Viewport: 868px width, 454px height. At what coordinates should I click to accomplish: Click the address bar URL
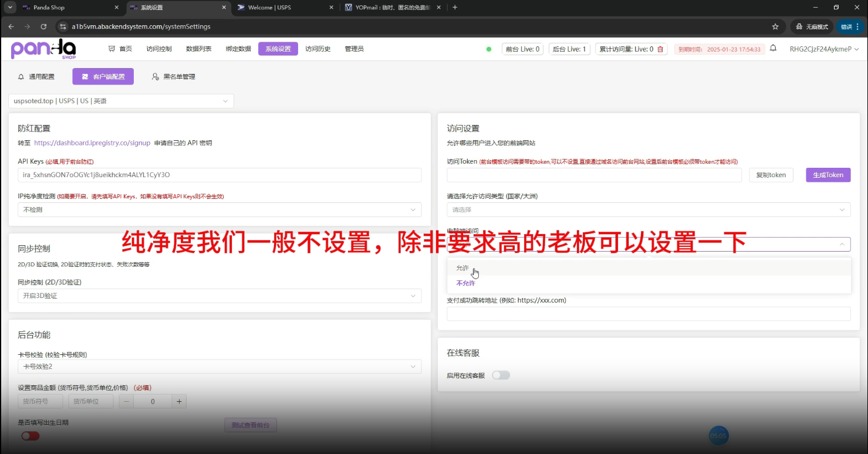[x=141, y=26]
